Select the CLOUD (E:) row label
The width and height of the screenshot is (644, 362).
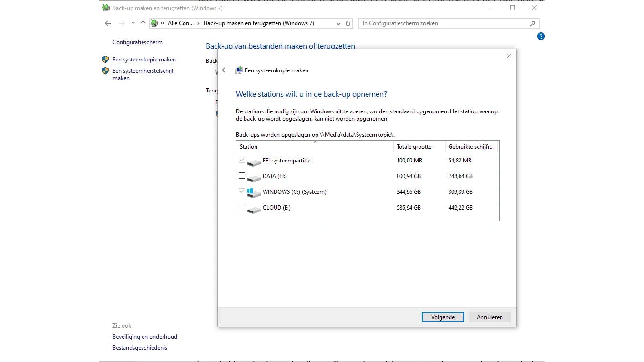[x=276, y=208]
